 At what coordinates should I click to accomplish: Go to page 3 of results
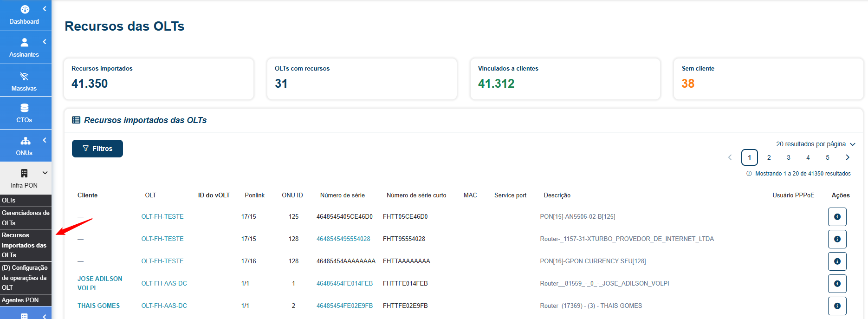[x=789, y=157]
